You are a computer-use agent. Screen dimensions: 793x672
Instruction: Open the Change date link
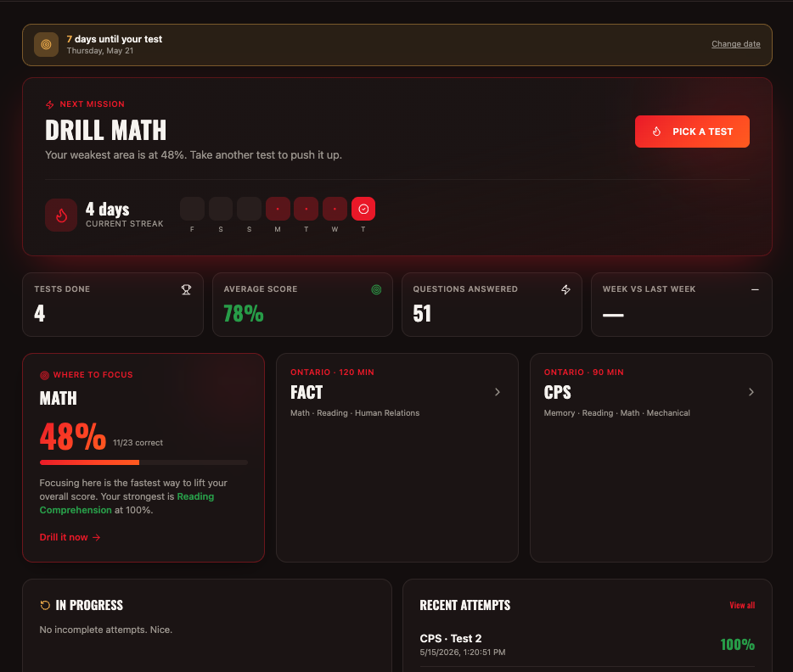pyautogui.click(x=736, y=44)
